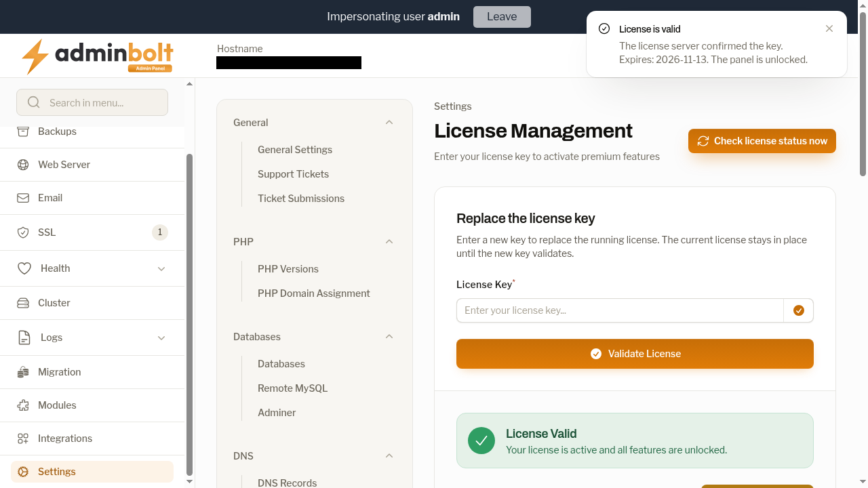Click the refresh icon in Check license button
The height and width of the screenshot is (488, 868).
point(703,141)
